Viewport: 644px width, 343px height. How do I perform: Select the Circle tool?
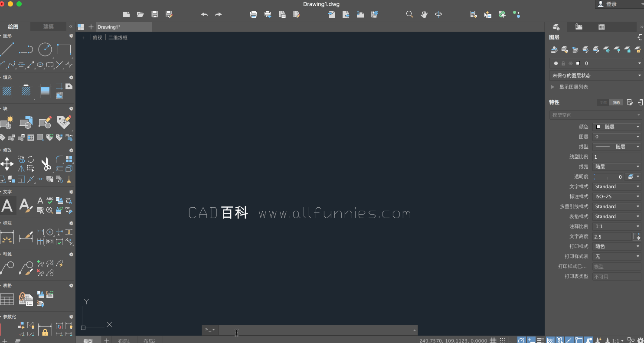(x=45, y=49)
